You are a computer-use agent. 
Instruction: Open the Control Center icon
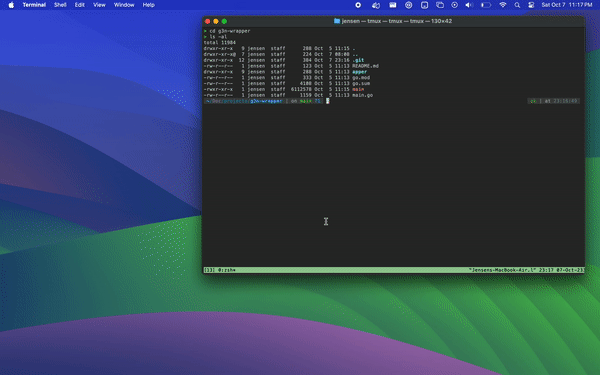tap(531, 5)
